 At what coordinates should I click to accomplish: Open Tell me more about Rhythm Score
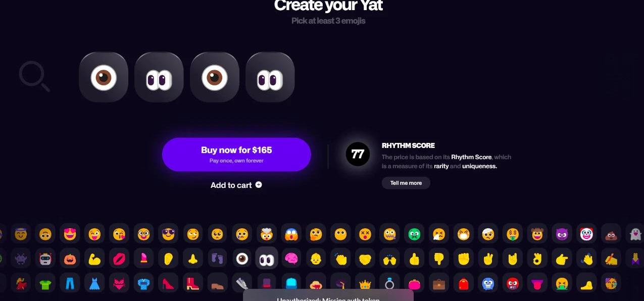406,183
